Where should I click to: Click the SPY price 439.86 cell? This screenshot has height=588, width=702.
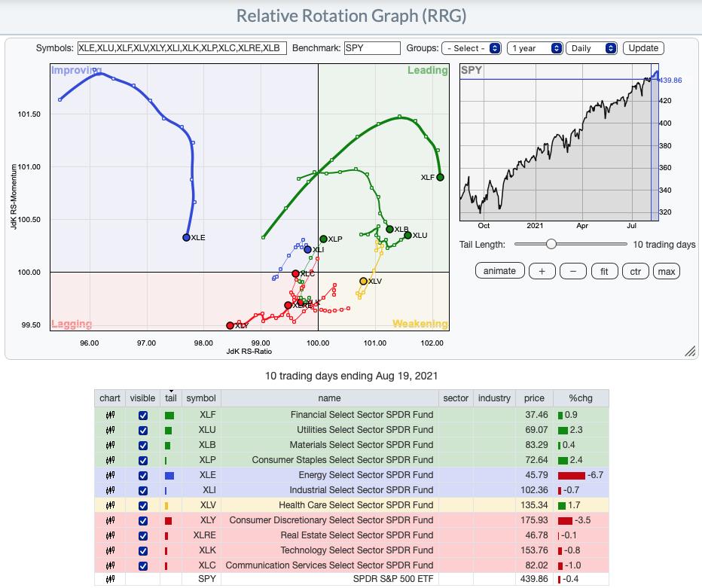[x=534, y=579]
